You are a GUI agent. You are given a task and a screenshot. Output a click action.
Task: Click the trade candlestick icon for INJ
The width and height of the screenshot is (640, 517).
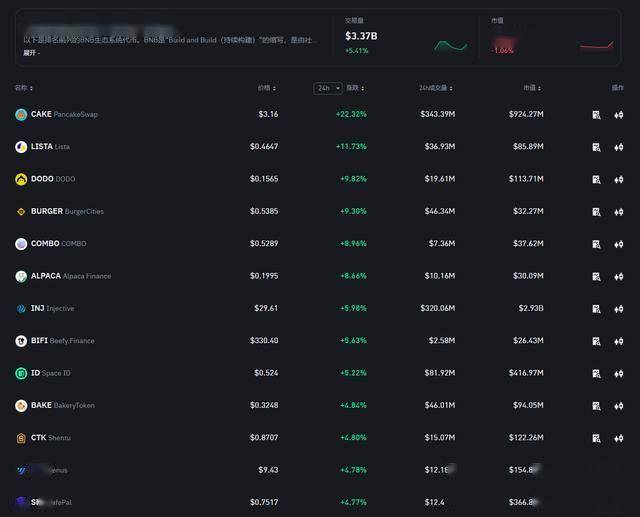click(x=619, y=309)
